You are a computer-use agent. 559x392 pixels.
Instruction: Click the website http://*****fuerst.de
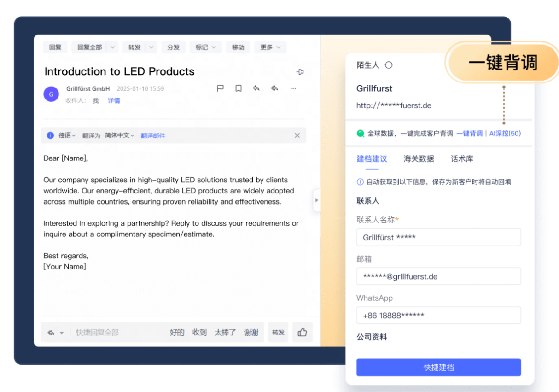click(394, 105)
